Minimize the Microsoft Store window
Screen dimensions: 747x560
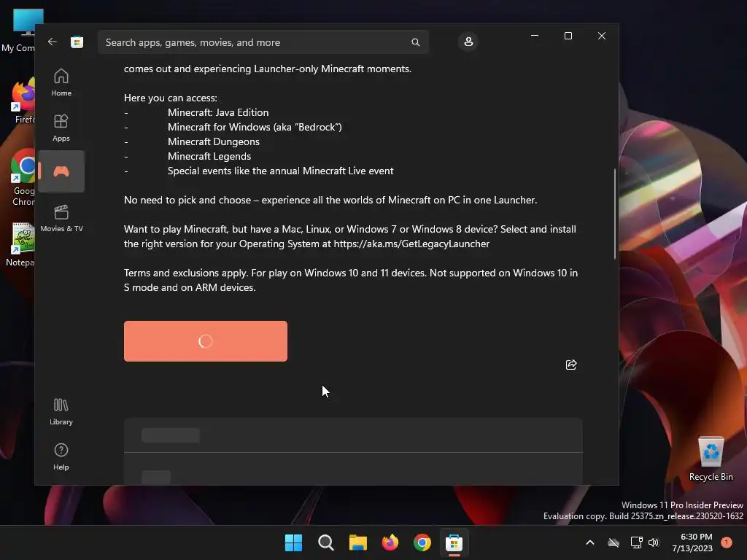click(535, 36)
